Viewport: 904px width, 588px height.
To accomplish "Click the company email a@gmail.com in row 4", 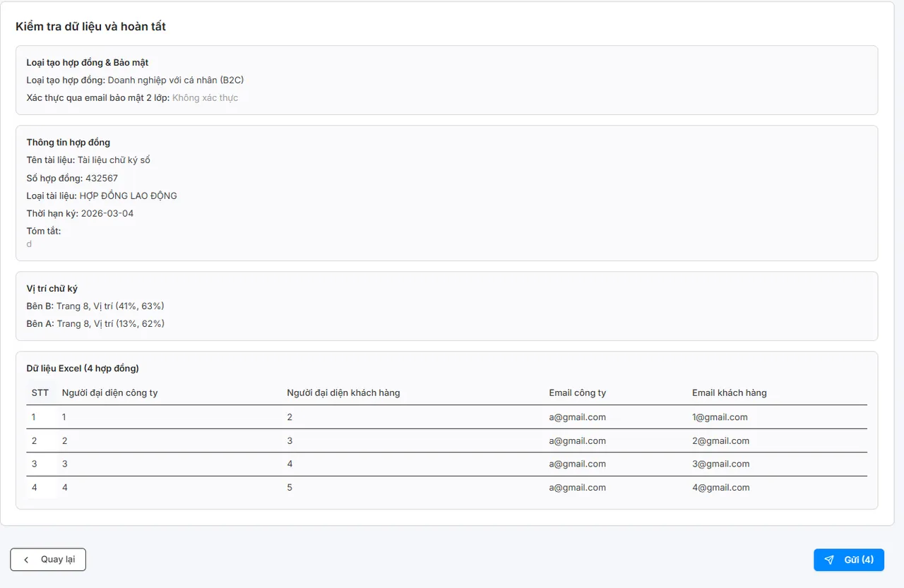I will click(x=577, y=488).
